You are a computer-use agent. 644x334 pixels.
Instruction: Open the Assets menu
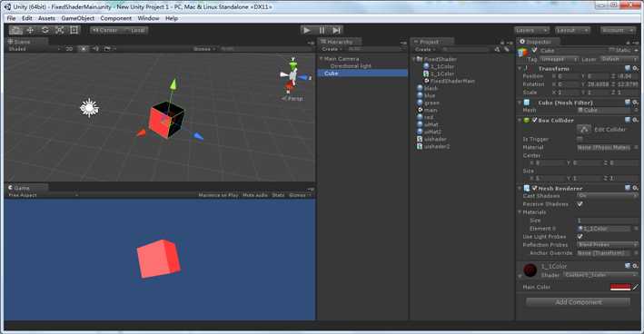pyautogui.click(x=46, y=18)
